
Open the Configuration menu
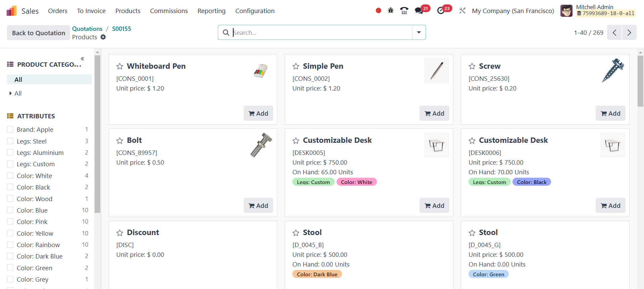(x=255, y=11)
